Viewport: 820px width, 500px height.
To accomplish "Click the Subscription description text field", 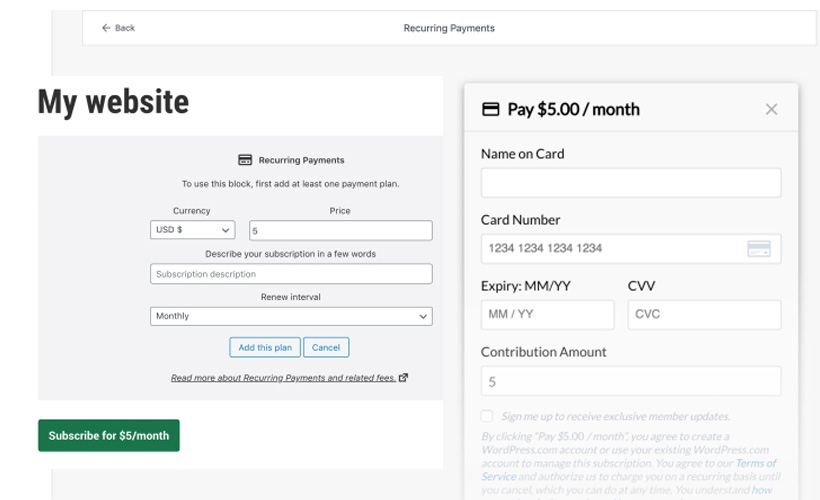I will pyautogui.click(x=291, y=274).
